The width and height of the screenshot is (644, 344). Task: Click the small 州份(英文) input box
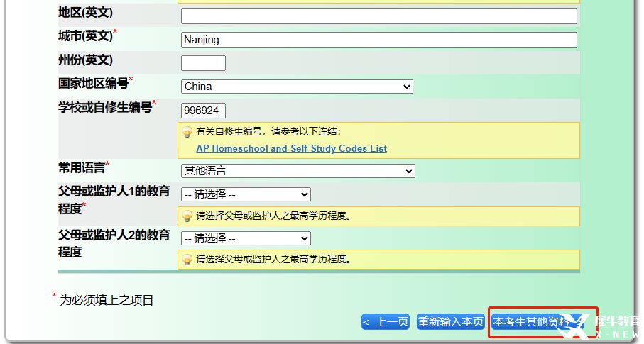coord(203,63)
